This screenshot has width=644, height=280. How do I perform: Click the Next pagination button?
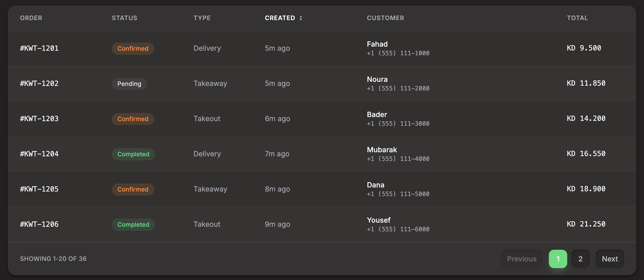pyautogui.click(x=610, y=259)
